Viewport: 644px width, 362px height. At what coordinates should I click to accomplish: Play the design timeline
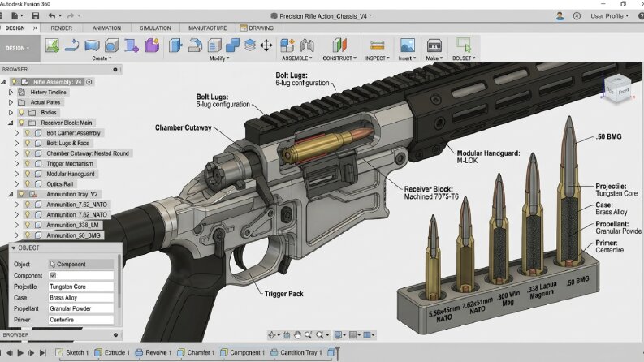click(20, 352)
